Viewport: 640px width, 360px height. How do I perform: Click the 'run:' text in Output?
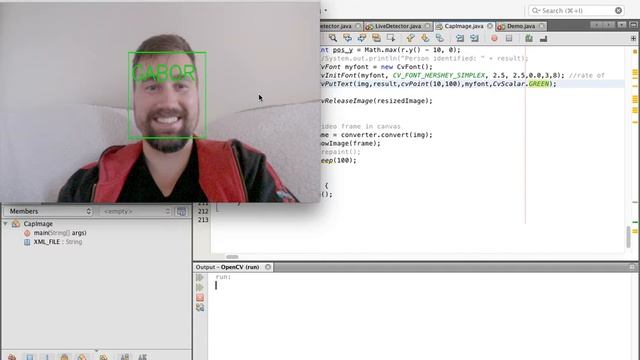[x=223, y=277]
